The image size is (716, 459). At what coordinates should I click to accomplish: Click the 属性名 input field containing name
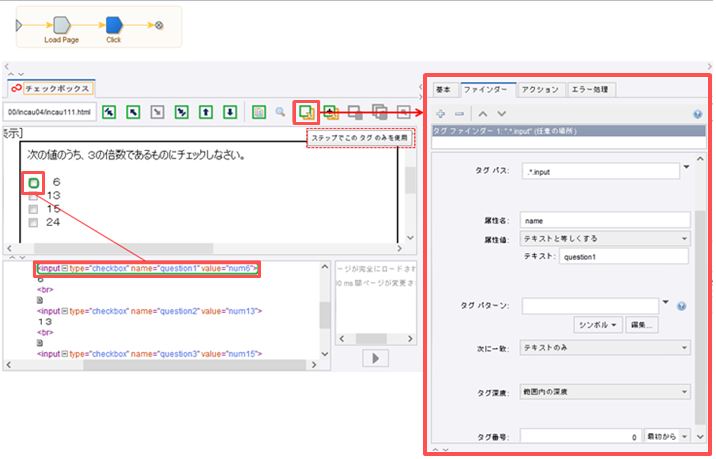[x=606, y=221]
